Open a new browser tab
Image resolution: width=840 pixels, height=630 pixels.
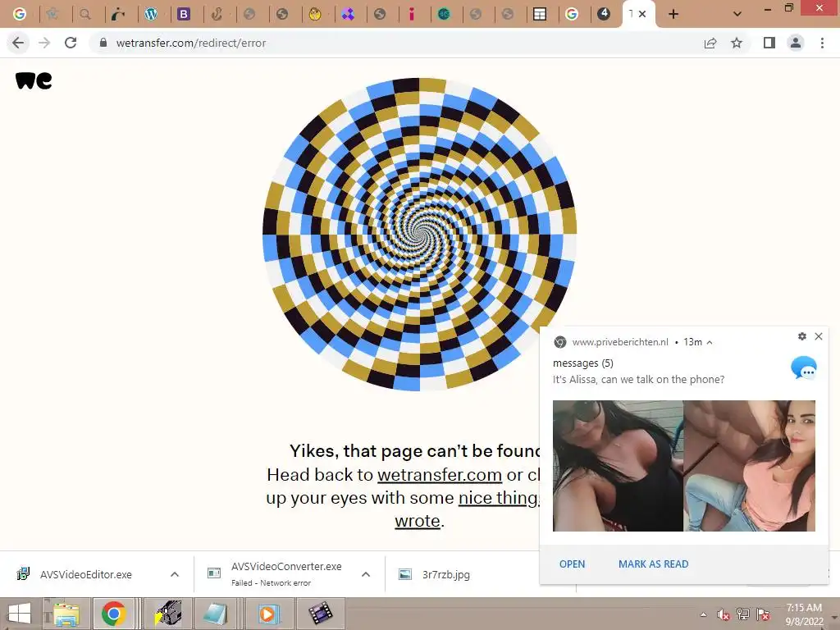click(673, 15)
